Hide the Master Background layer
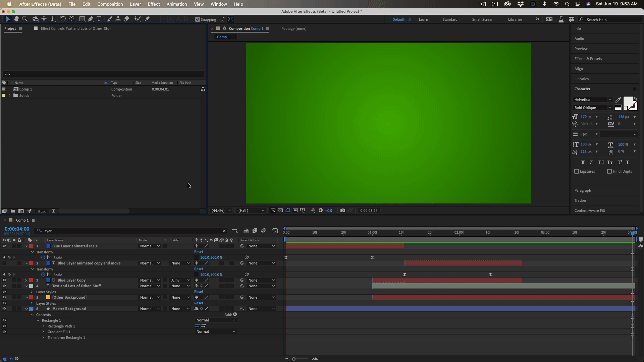This screenshot has width=644, height=362. [x=4, y=309]
